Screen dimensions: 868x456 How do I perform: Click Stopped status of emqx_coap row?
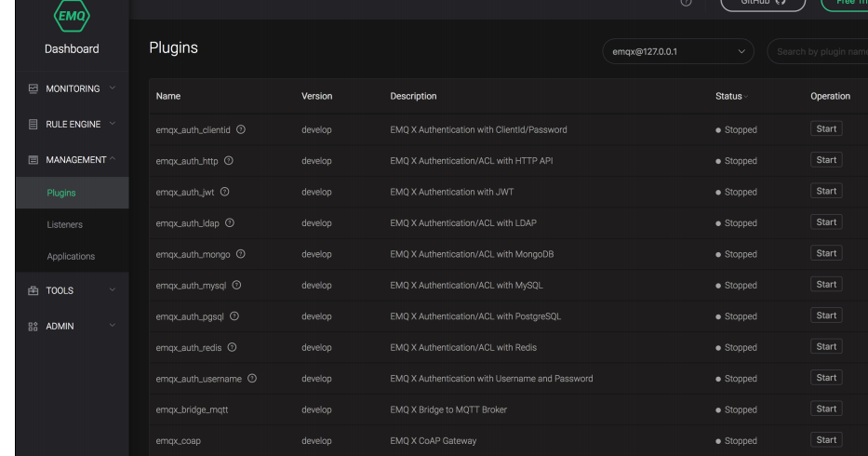[x=736, y=440]
